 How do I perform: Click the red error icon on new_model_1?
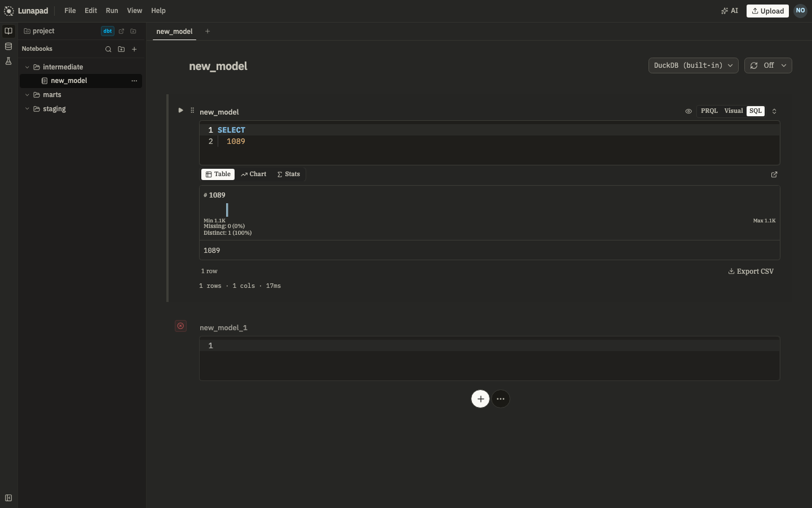[180, 326]
